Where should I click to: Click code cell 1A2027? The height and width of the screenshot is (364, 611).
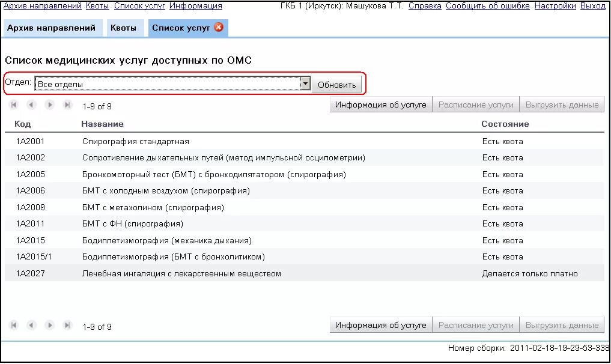coord(31,273)
